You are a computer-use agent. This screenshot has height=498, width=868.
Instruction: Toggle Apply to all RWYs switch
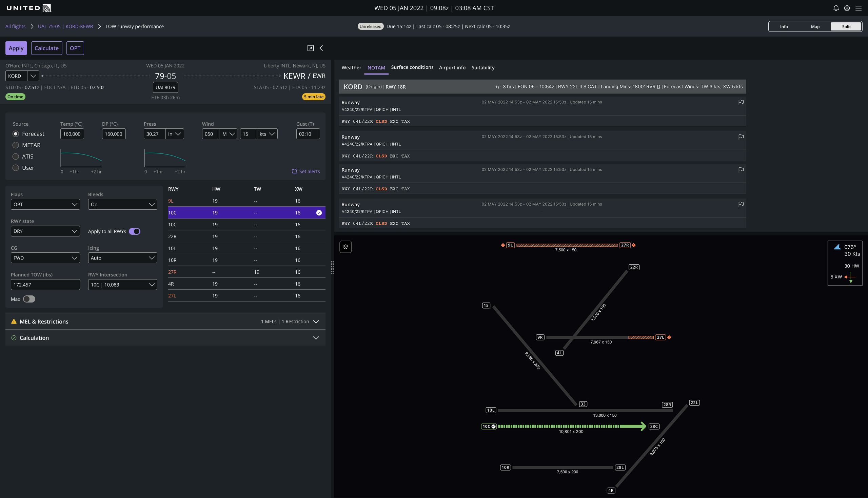(x=135, y=232)
